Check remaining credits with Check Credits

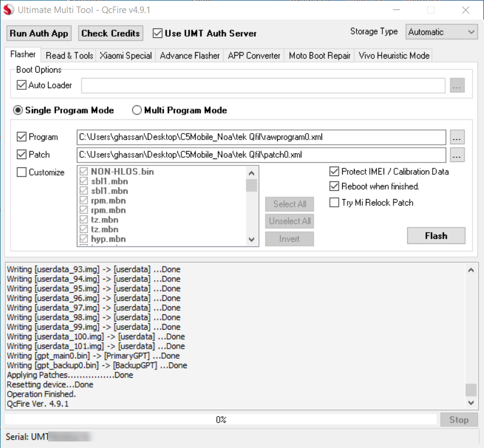[111, 33]
